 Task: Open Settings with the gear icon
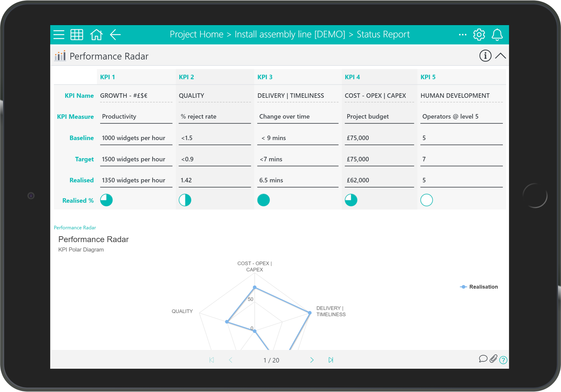pos(479,35)
